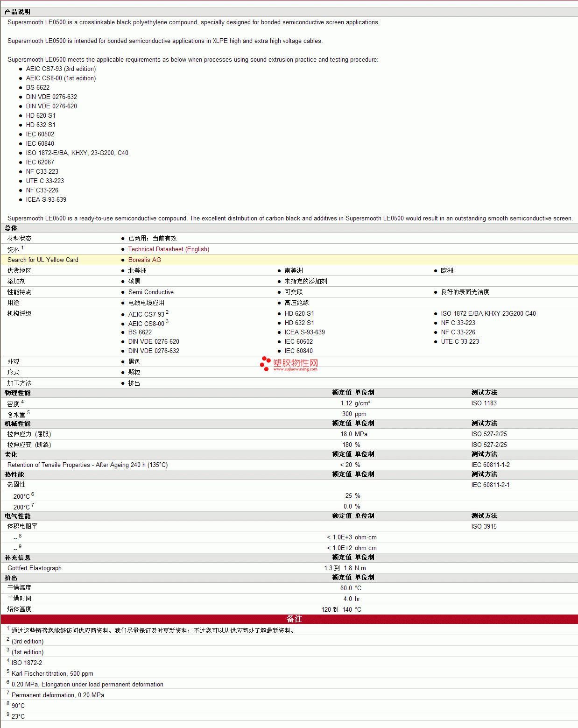Viewport: 578px width, 728px height.
Task: Select the ISO 3915 test method
Action: coord(484,527)
